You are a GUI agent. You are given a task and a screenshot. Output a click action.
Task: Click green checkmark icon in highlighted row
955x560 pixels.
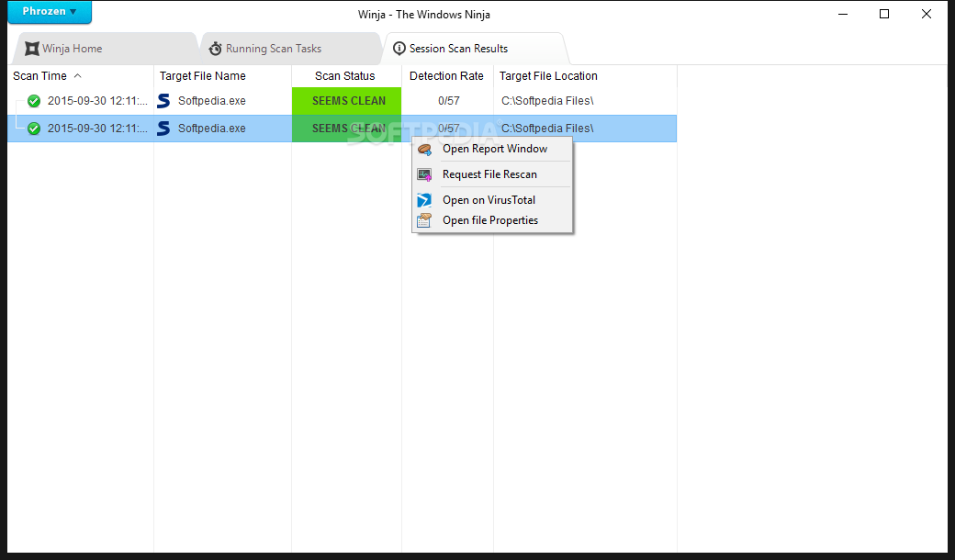click(34, 129)
